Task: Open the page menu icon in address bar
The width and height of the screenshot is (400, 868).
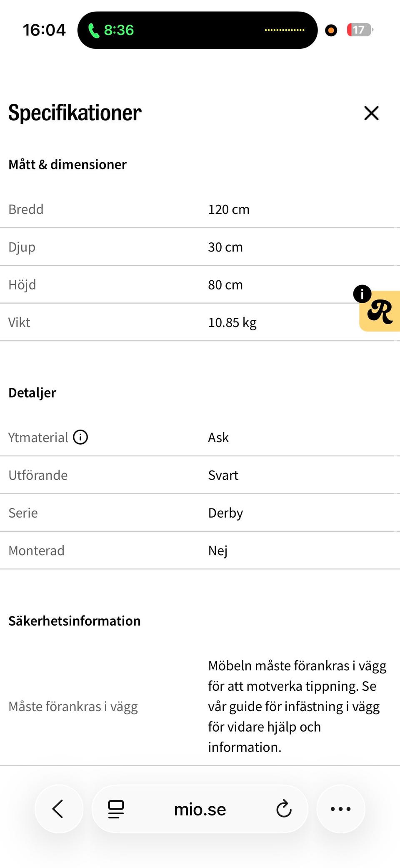Action: [x=116, y=809]
